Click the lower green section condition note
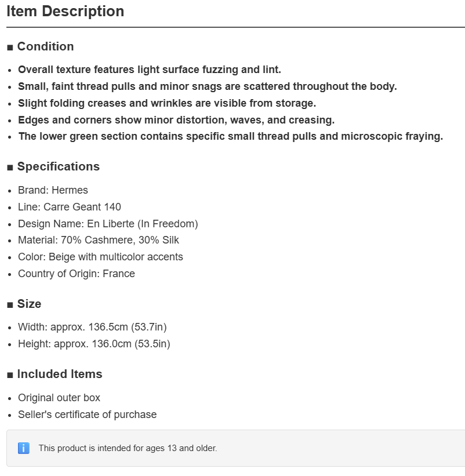465x476 pixels. [230, 136]
